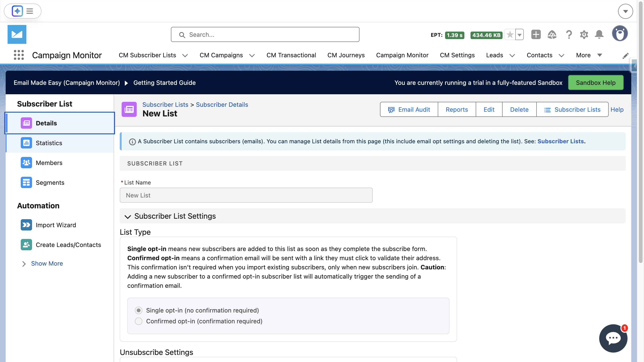Follow the Subscriber Lists breadcrumb link
The width and height of the screenshot is (644, 362).
pos(165,104)
